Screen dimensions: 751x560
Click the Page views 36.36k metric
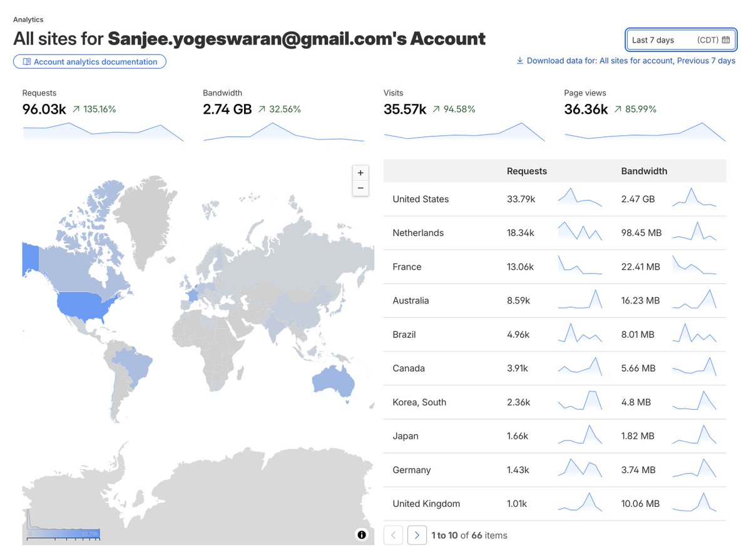coord(586,109)
